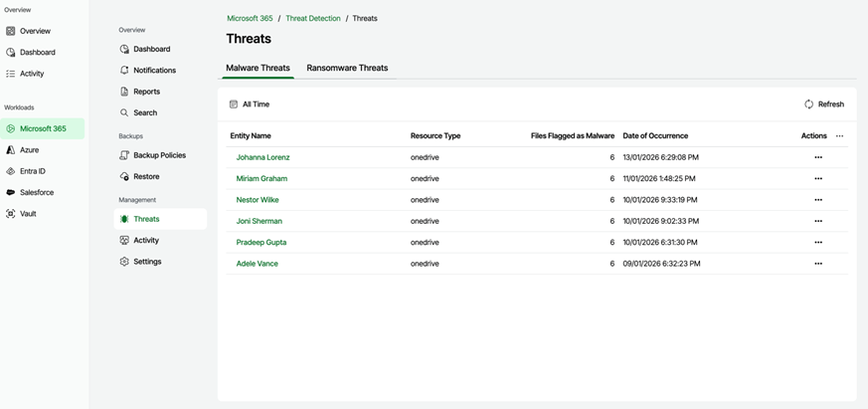Viewport: 868px width, 409px height.
Task: Open the Nestor Wilke entity link
Action: [258, 200]
